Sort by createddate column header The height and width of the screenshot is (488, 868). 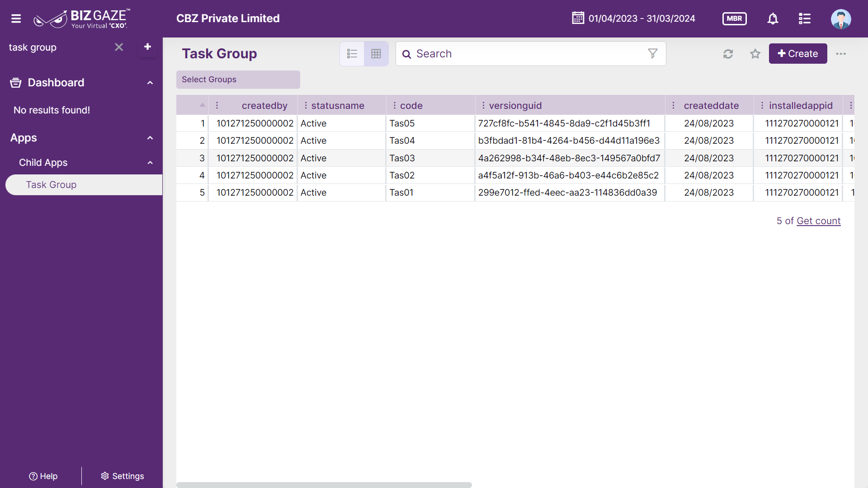coord(711,106)
